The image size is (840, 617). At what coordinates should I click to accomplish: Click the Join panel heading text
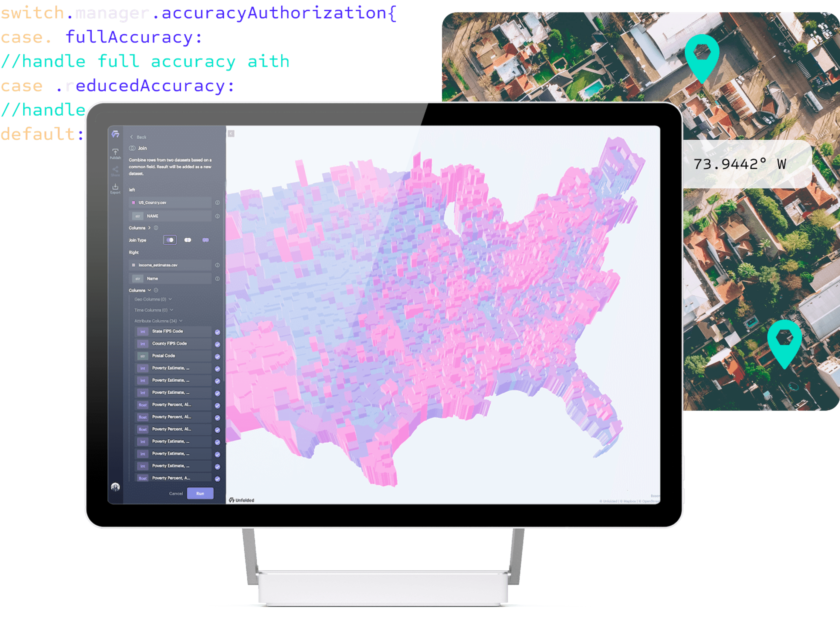(143, 148)
